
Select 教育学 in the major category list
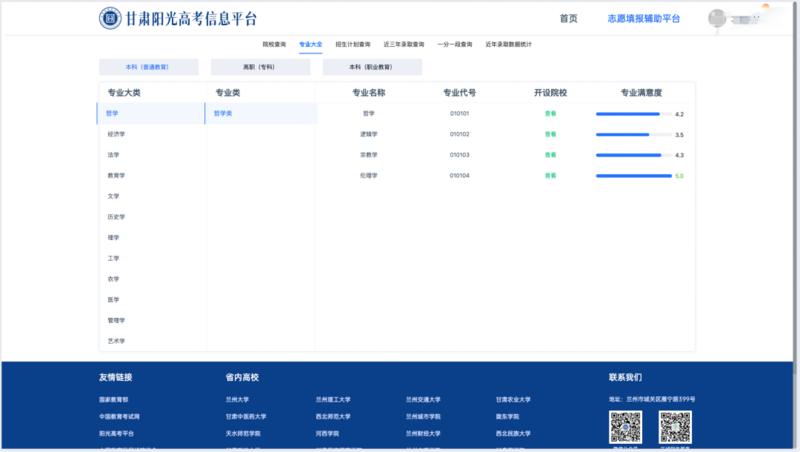(117, 175)
